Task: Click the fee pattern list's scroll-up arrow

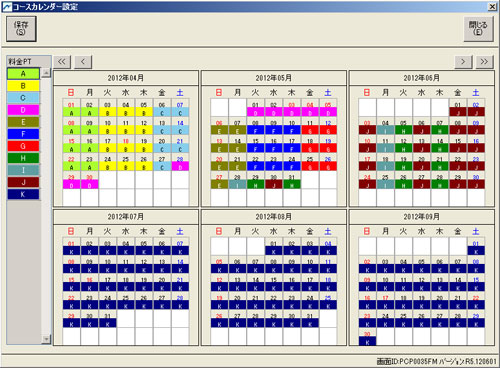Action: click(x=46, y=72)
